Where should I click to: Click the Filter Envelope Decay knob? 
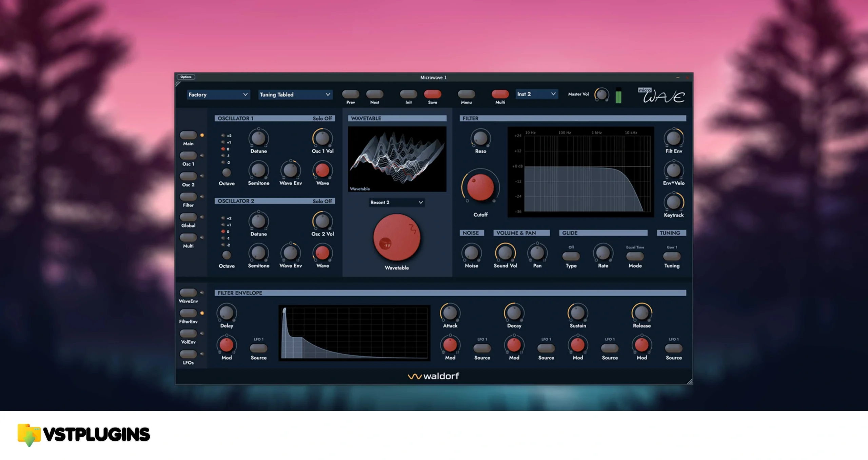[514, 313]
